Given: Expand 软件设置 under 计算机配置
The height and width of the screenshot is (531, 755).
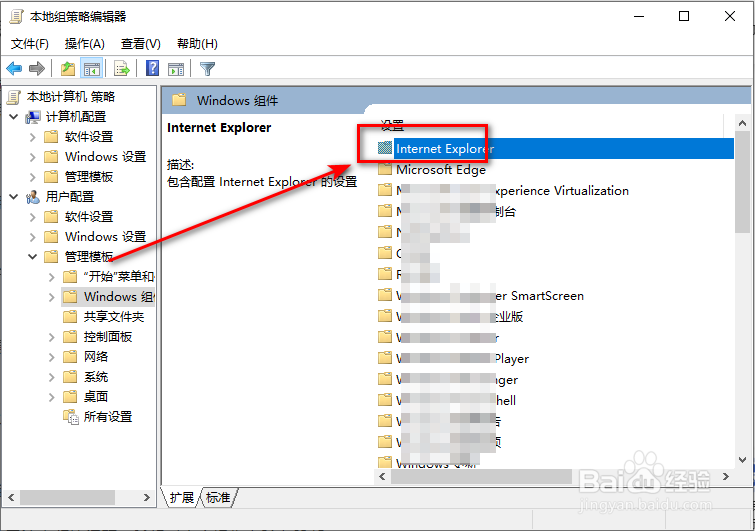Looking at the screenshot, I should (x=32, y=137).
